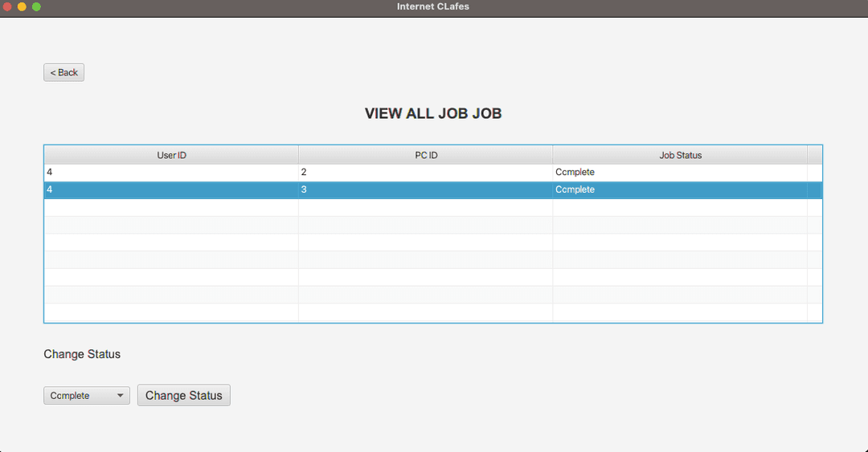
Task: Maximize the window with the green button
Action: (36, 6)
